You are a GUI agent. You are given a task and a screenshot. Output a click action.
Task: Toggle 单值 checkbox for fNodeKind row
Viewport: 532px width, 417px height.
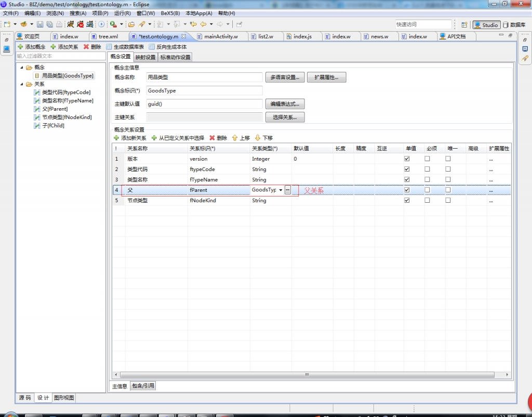pos(407,200)
